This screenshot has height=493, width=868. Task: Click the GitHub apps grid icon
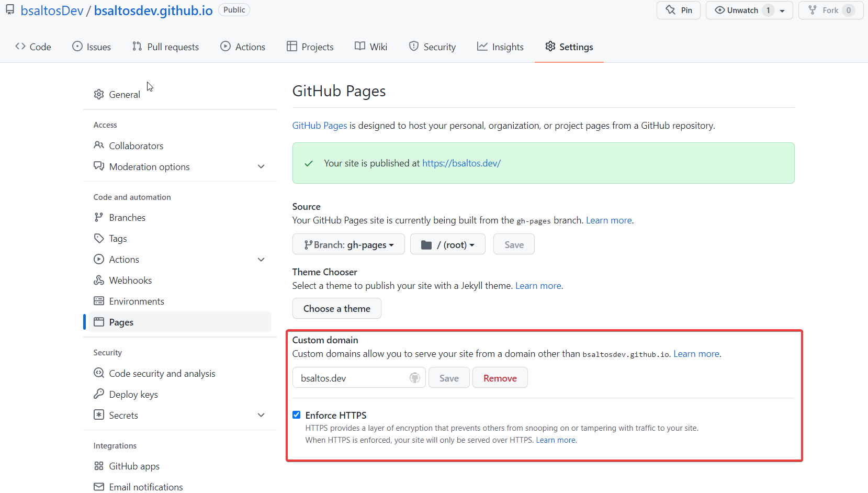pos(99,466)
